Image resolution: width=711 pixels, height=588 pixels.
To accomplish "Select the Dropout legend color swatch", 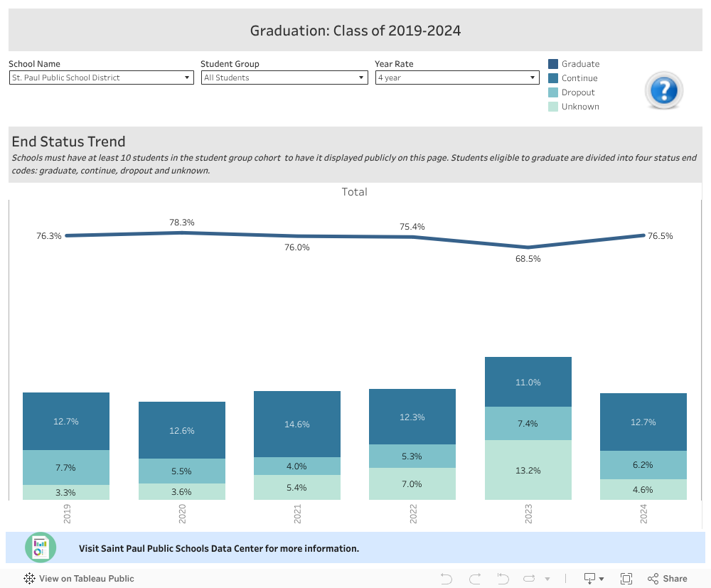I will coord(553,92).
